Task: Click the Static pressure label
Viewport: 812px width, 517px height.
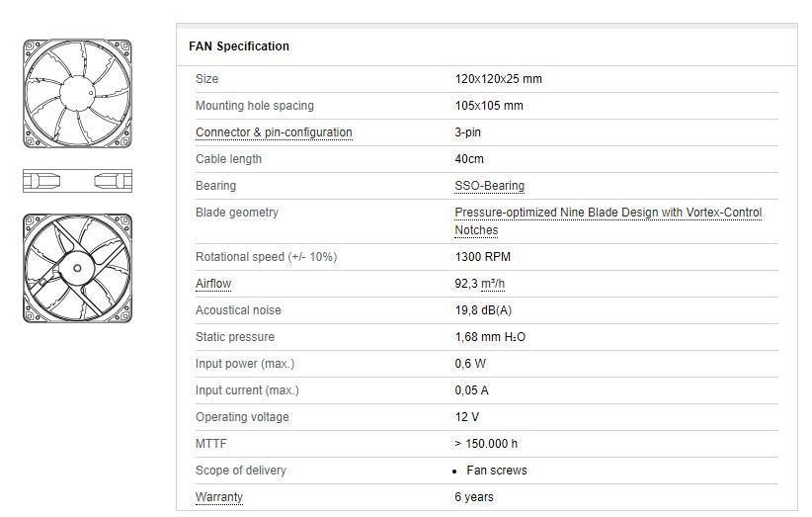Action: (x=234, y=337)
